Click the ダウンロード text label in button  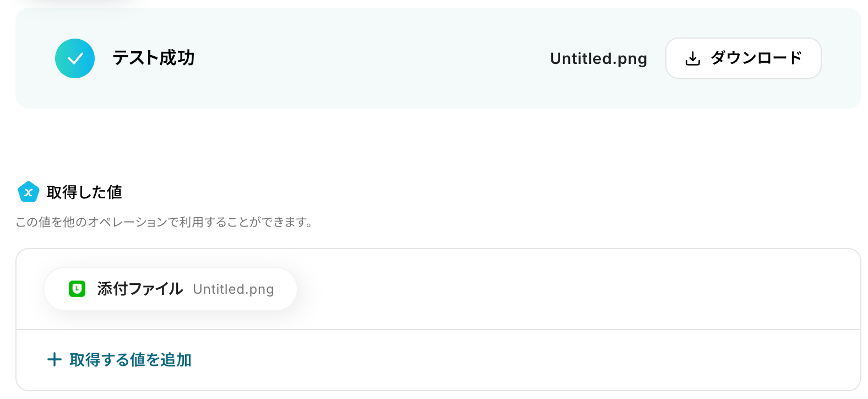756,58
